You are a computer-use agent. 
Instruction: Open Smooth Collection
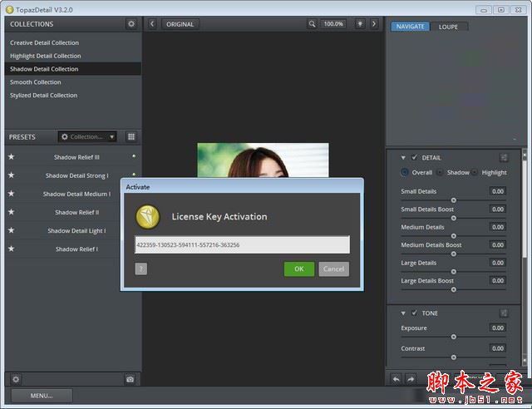pos(36,82)
